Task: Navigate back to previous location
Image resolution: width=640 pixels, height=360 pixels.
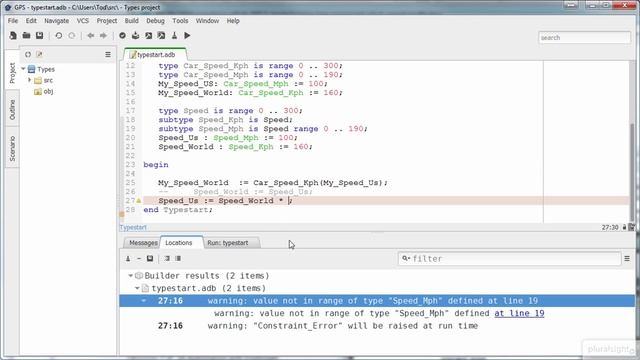Action: [91, 36]
